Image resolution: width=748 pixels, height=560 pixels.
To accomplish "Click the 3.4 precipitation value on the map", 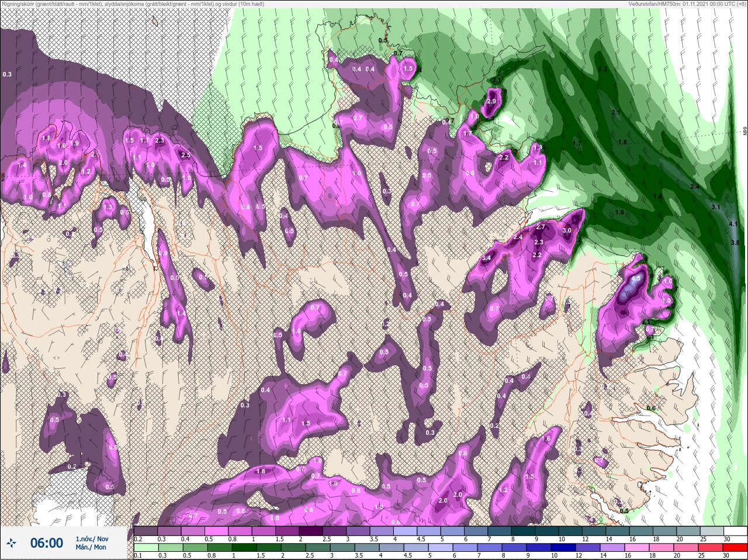I will [x=486, y=258].
